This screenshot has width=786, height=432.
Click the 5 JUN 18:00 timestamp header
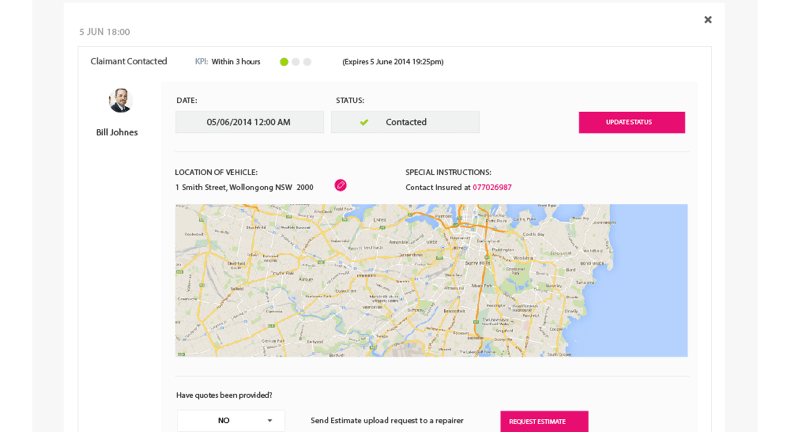[x=105, y=32]
